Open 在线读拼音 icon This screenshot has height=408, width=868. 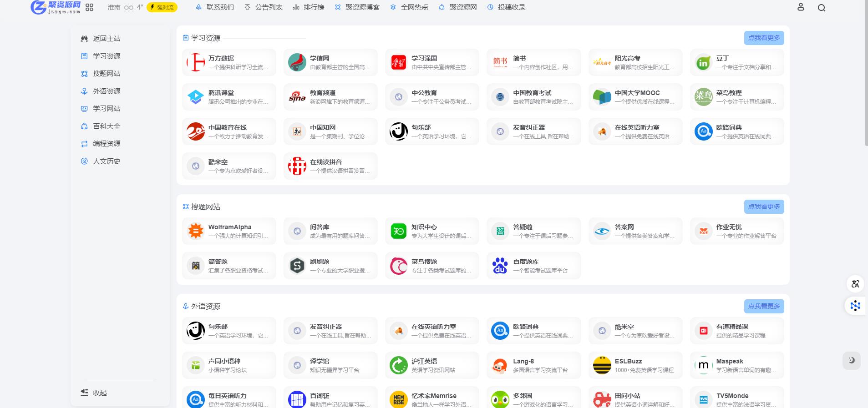coord(297,166)
